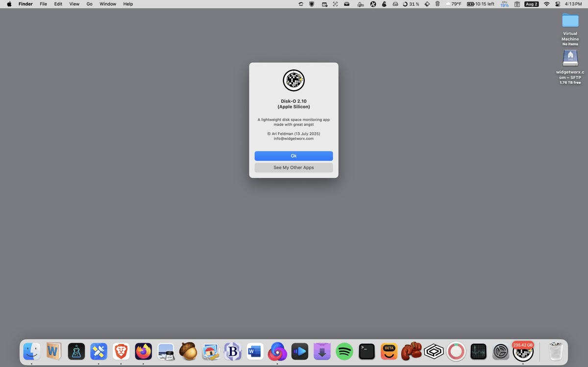Click the battery status showing 10:15 left
The width and height of the screenshot is (588, 367).
481,4
